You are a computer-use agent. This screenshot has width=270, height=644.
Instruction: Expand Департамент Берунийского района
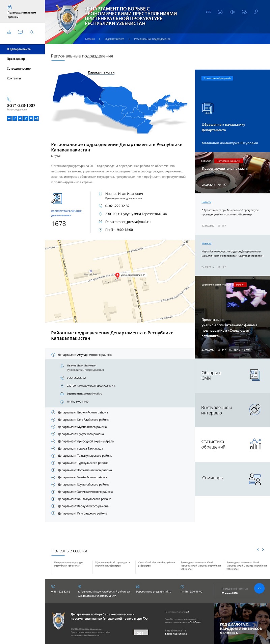tap(53, 412)
